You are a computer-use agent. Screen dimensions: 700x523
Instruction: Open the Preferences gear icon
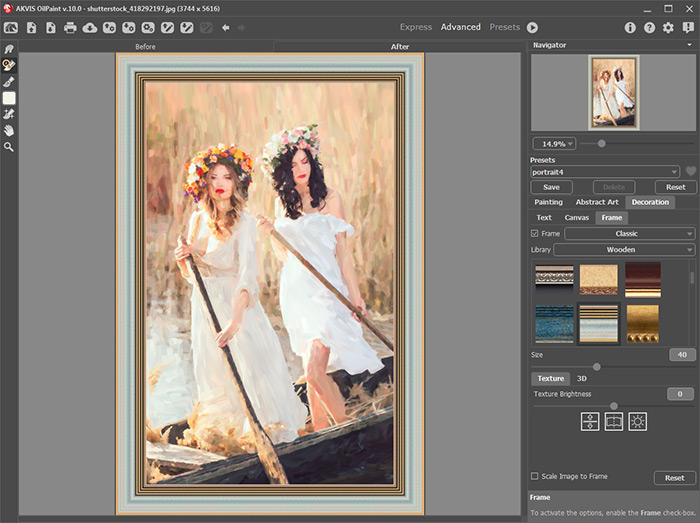(668, 27)
